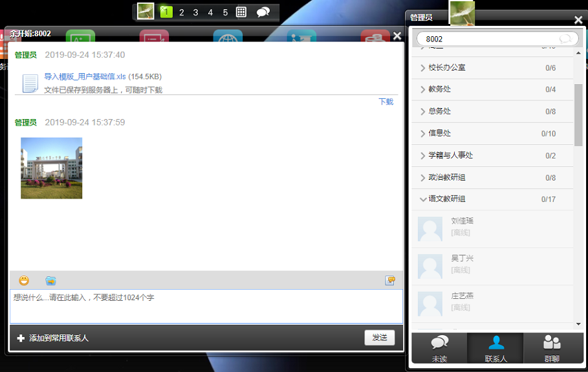This screenshot has width=588, height=372.
Task: Click the xls file document icon
Action: [30, 83]
